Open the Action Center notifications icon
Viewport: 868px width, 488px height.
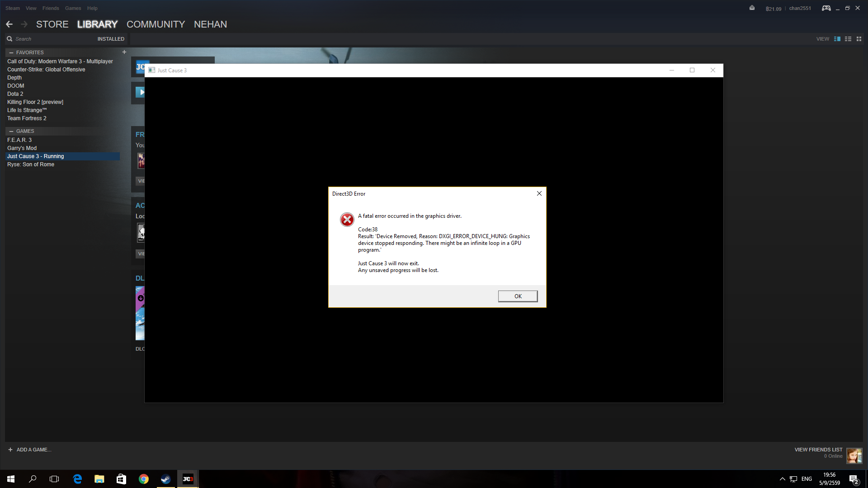pos(854,479)
